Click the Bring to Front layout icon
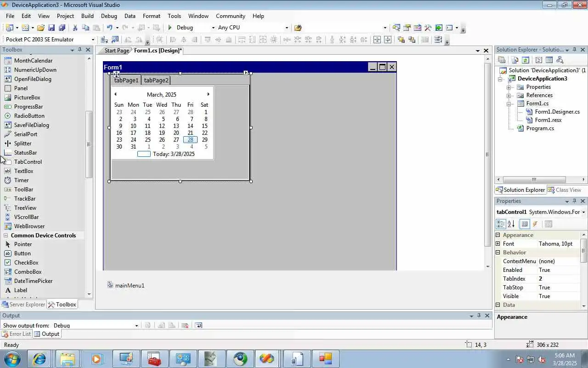This screenshot has width=588, height=368. pos(401,40)
